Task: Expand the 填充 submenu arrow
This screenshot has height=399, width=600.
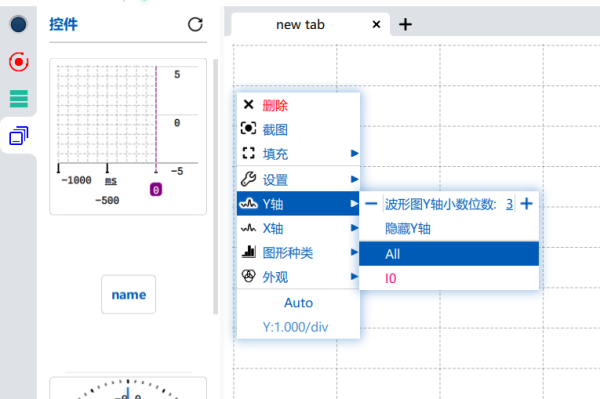Action: click(354, 153)
